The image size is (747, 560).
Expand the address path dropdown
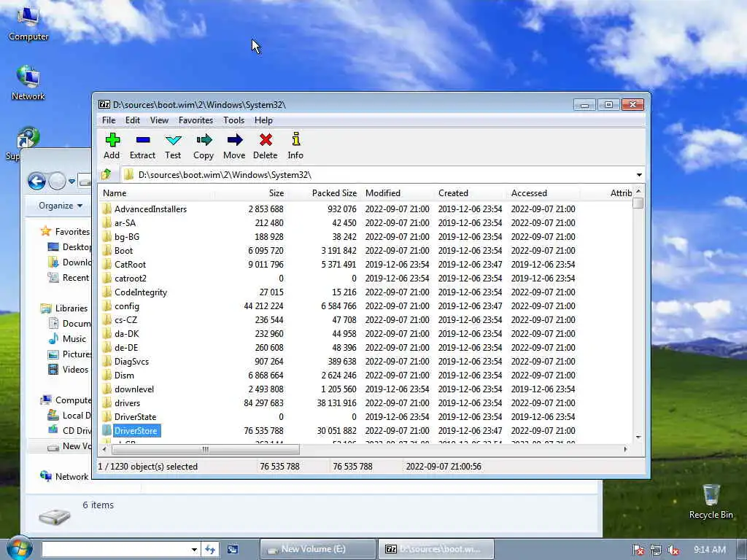[639, 175]
